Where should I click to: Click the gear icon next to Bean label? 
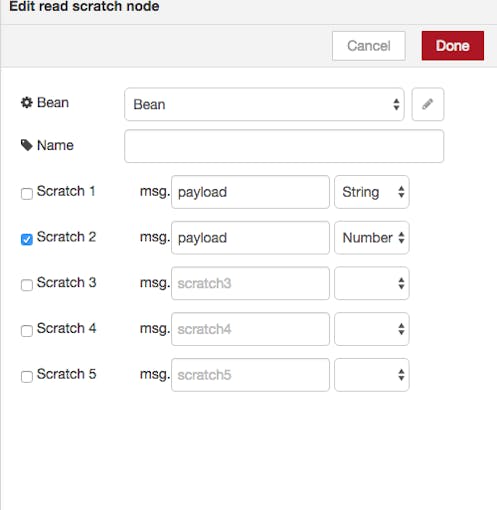point(27,102)
